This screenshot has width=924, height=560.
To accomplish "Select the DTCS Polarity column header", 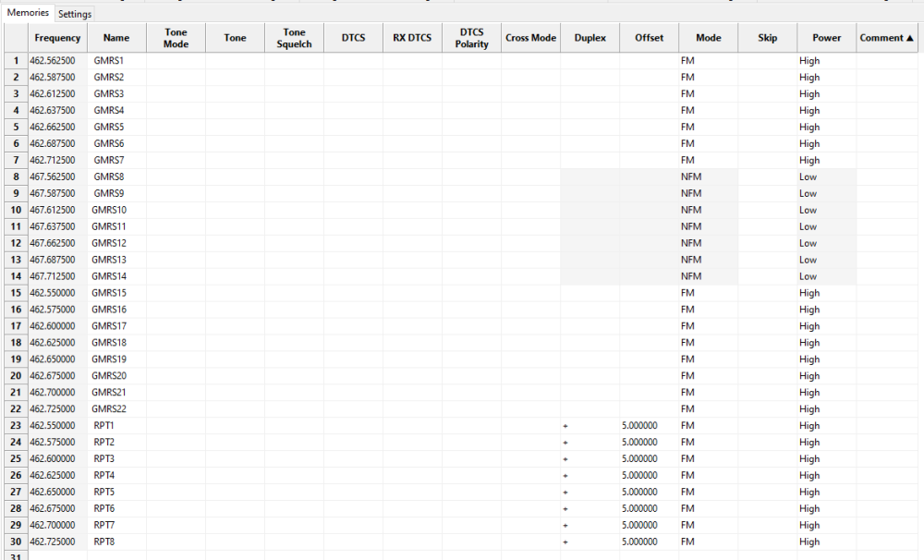I will [471, 38].
